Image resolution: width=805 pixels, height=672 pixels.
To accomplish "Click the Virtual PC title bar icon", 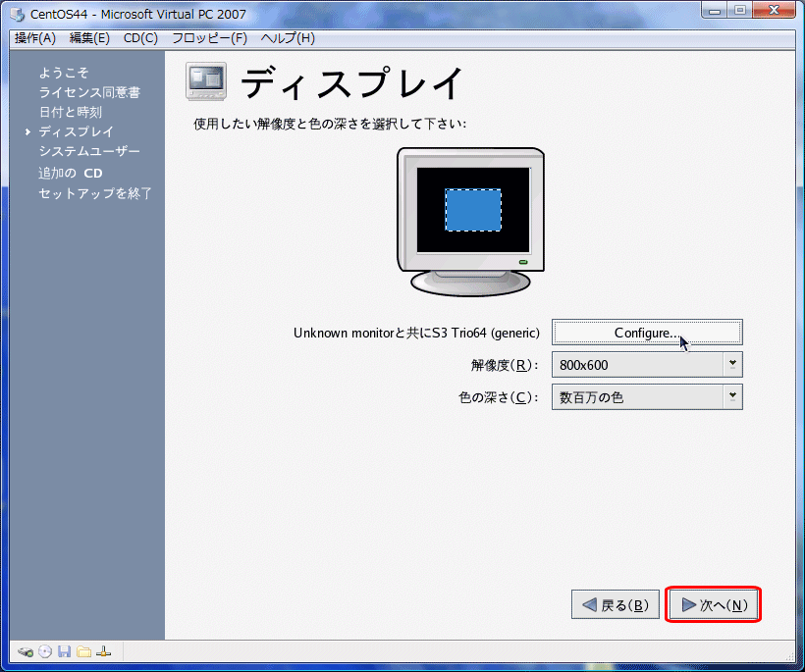I will tap(17, 15).
